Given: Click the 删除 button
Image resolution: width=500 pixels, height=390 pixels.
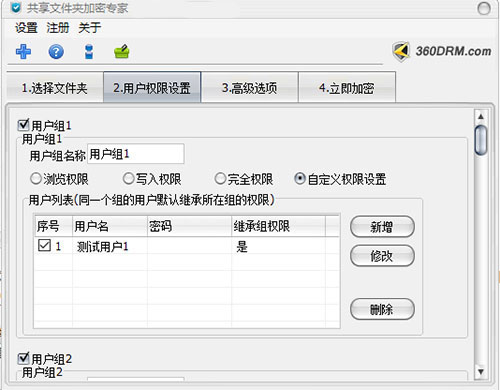Looking at the screenshot, I should point(382,309).
